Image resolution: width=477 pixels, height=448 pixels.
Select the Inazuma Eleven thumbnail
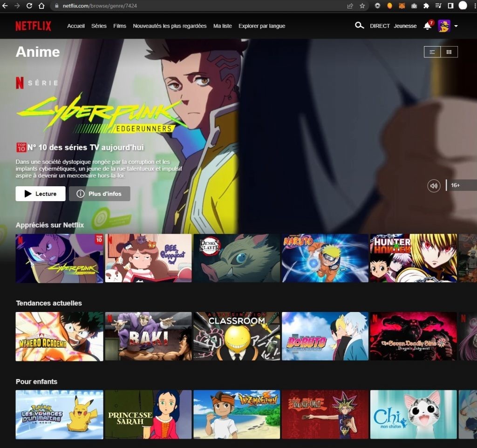(x=237, y=414)
